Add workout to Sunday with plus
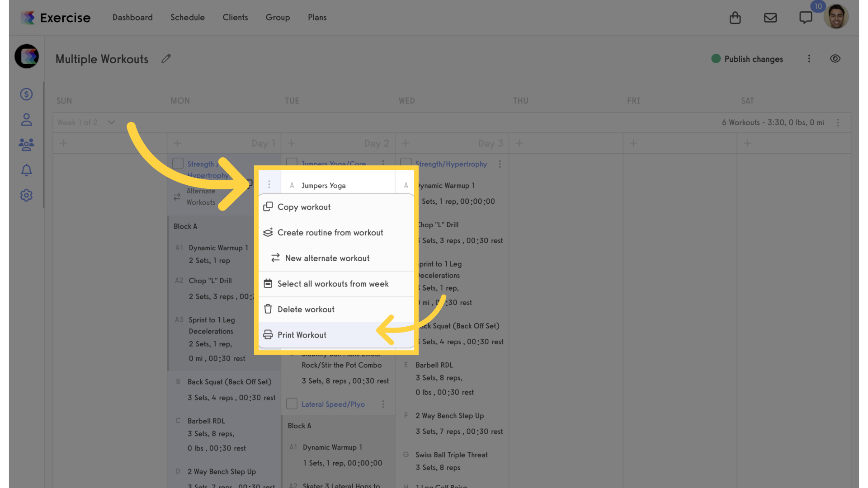Viewport: 868px width, 488px height. coord(63,143)
